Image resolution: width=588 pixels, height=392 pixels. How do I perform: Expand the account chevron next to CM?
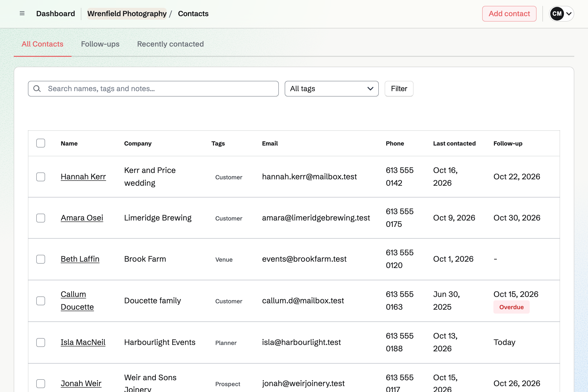pyautogui.click(x=569, y=13)
